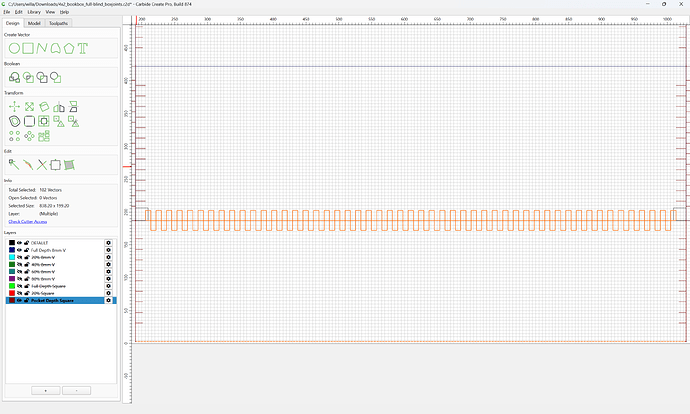Apply the second Boolean intersection icon
Viewport: 690px width, 414px height.
[28, 78]
